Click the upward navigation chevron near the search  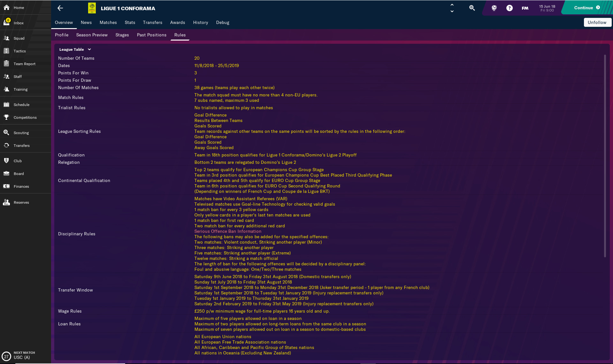tap(452, 5)
